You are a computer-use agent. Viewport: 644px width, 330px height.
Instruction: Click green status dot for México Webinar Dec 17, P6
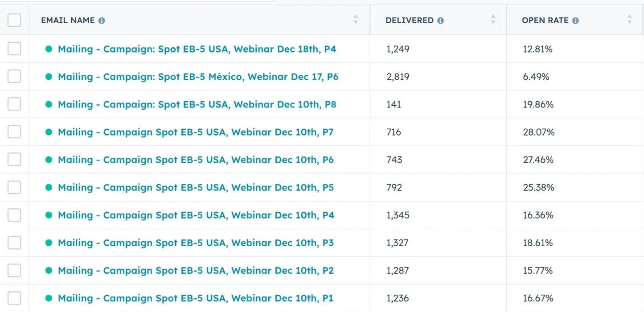[49, 77]
